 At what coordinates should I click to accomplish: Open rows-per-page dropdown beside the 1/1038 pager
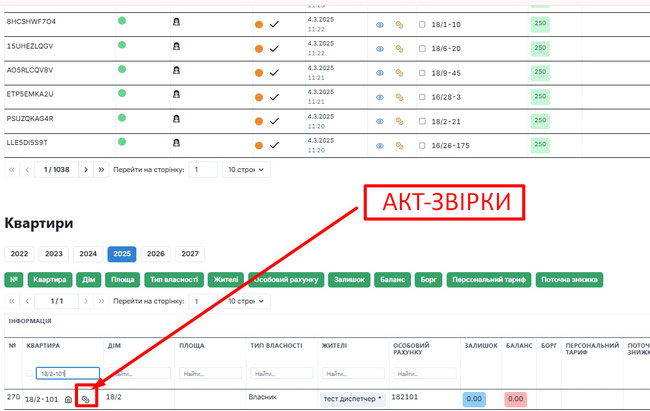[246, 170]
